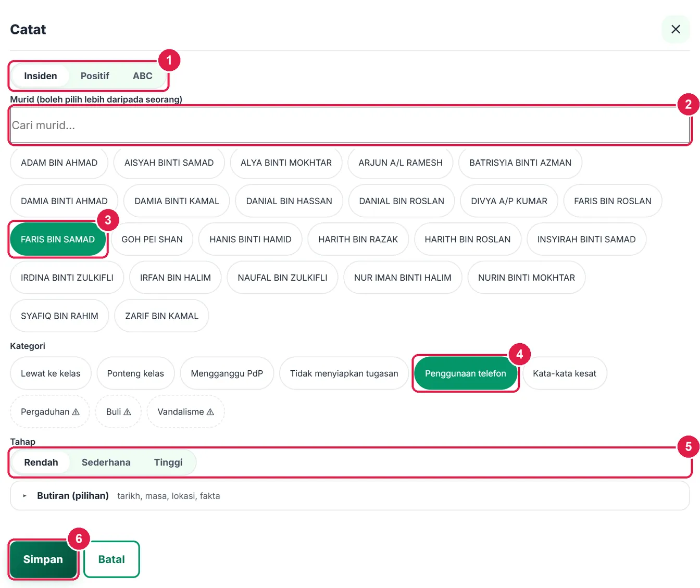
Task: Select student HARITH BIN ROSLAN
Action: tap(468, 240)
